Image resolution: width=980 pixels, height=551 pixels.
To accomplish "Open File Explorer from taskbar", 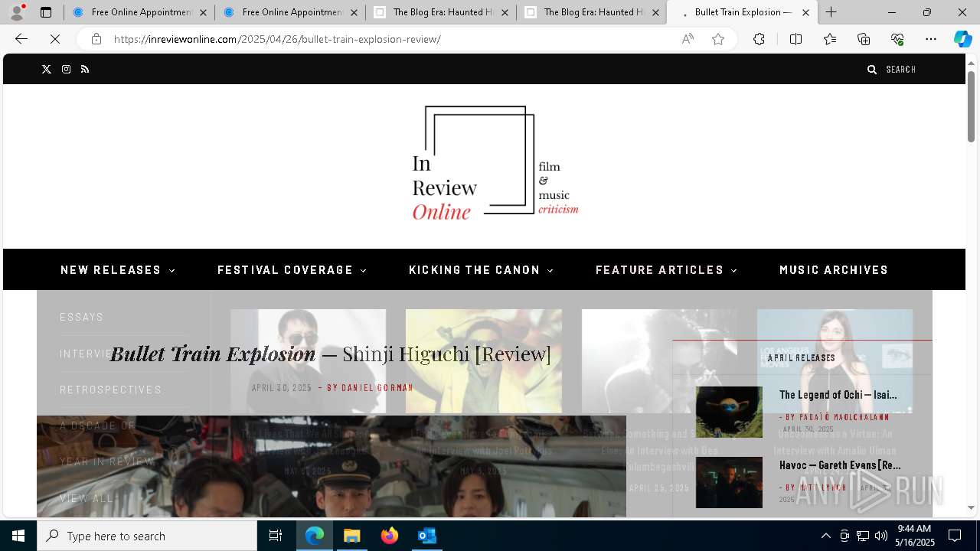I will (352, 536).
